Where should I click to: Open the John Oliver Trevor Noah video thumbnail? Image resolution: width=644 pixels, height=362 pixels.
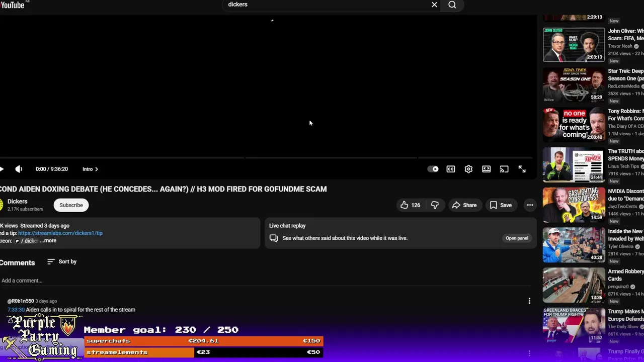click(x=574, y=45)
